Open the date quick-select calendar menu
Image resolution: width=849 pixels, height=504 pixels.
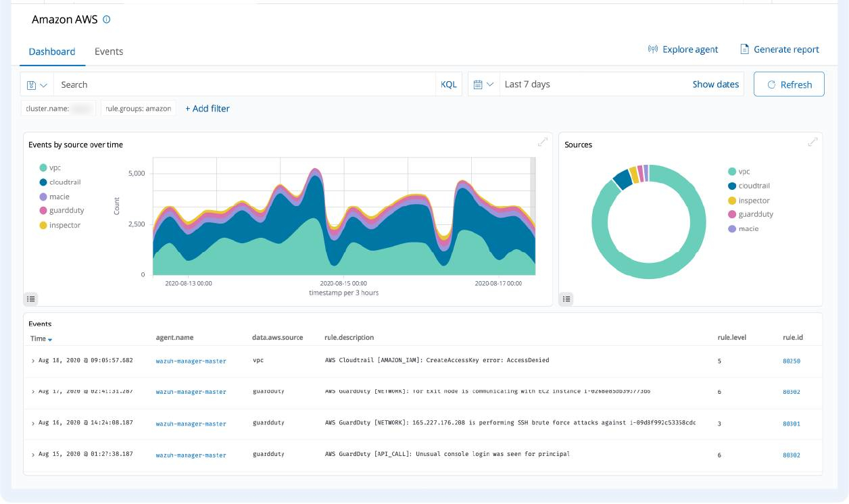484,84
